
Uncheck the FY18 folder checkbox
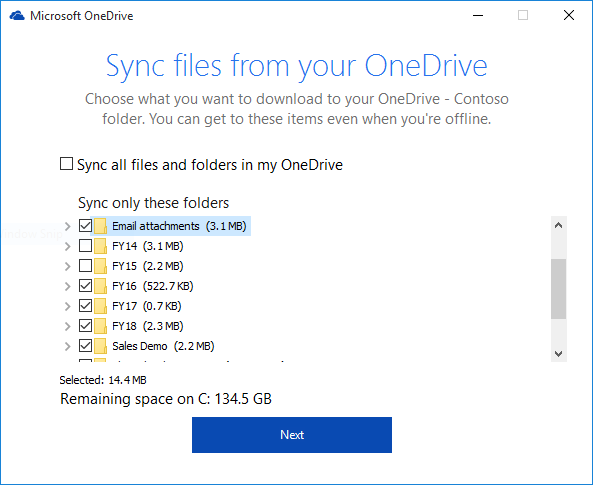point(85,325)
